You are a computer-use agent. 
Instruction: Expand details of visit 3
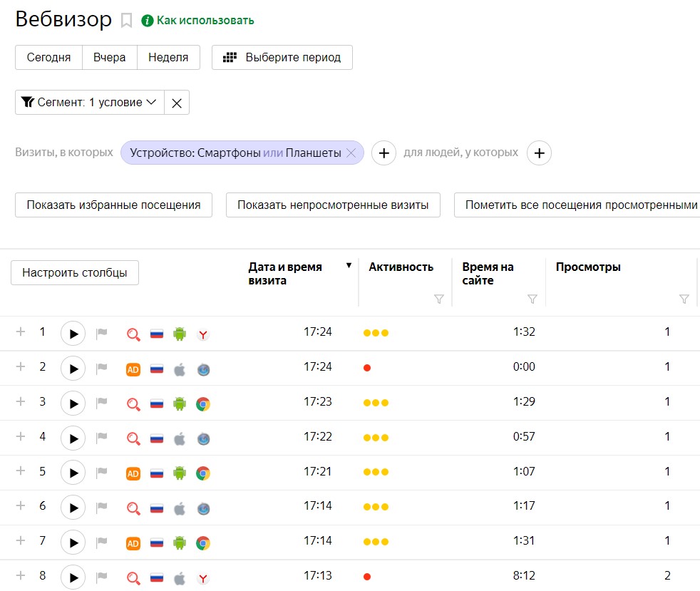[21, 401]
